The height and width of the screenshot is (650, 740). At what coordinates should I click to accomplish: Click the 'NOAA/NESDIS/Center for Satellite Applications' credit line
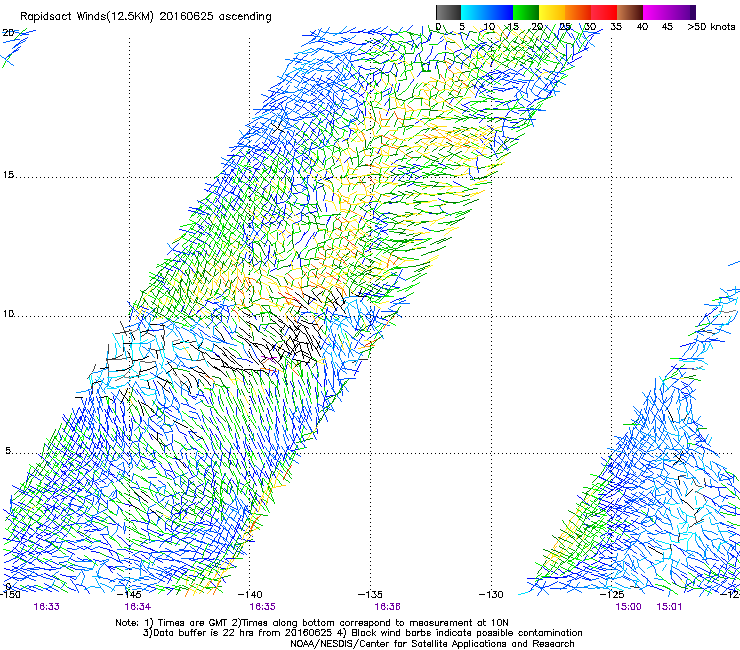432,644
